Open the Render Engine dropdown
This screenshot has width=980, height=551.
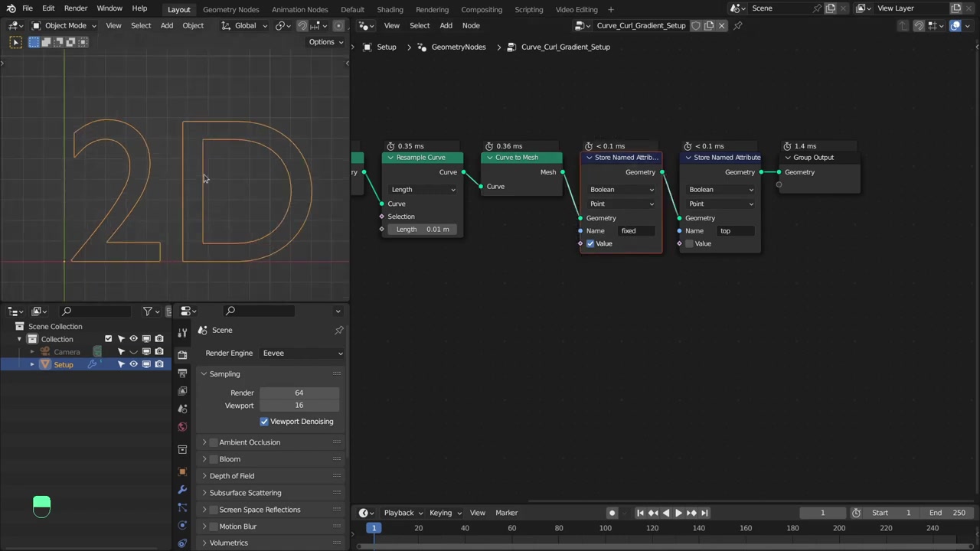point(302,353)
